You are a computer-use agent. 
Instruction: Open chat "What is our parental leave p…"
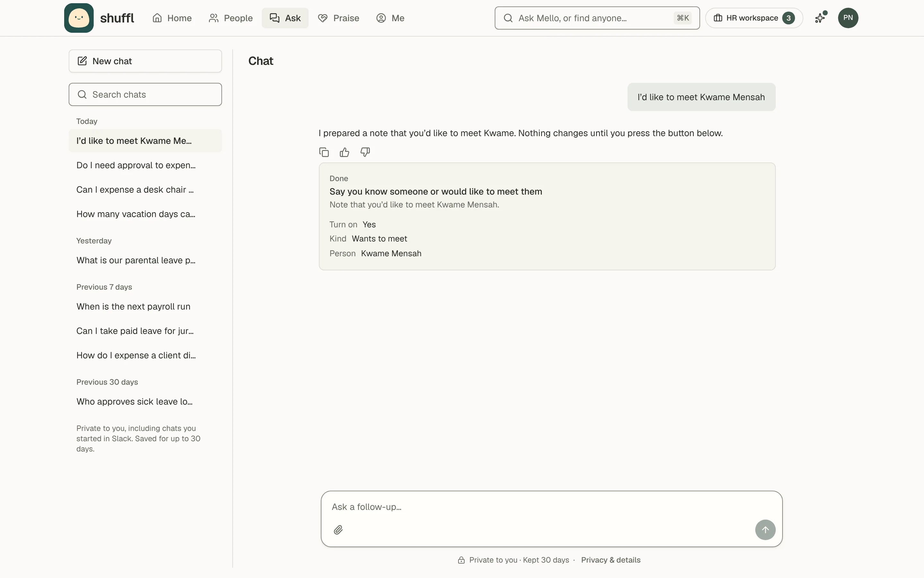[x=145, y=260]
